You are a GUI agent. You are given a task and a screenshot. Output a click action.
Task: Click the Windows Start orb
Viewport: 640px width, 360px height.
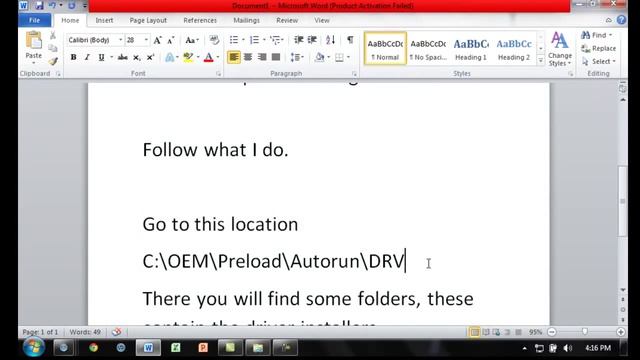coord(33,347)
